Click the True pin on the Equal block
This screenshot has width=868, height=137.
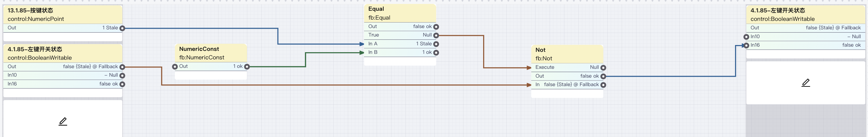click(x=436, y=35)
